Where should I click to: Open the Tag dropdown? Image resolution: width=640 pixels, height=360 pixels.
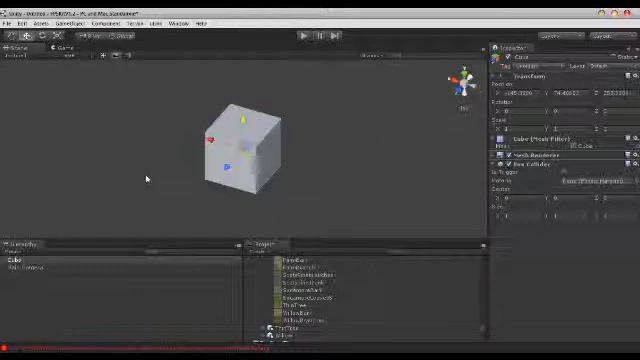point(539,66)
